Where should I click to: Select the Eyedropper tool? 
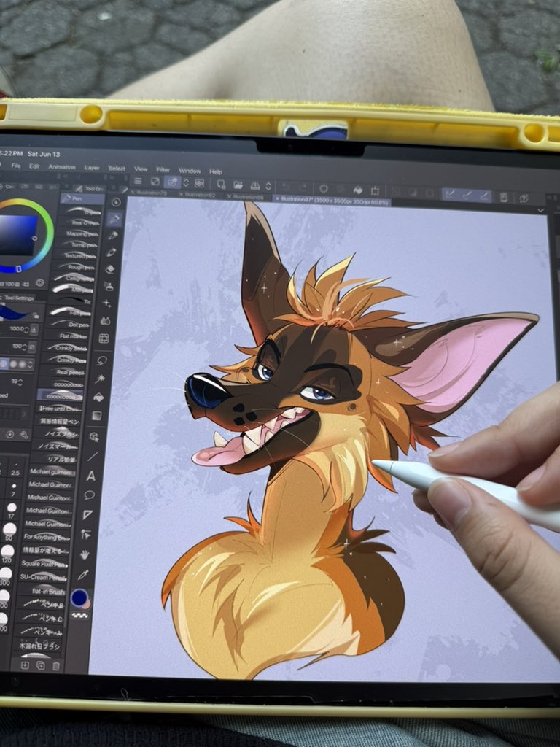pyautogui.click(x=83, y=575)
